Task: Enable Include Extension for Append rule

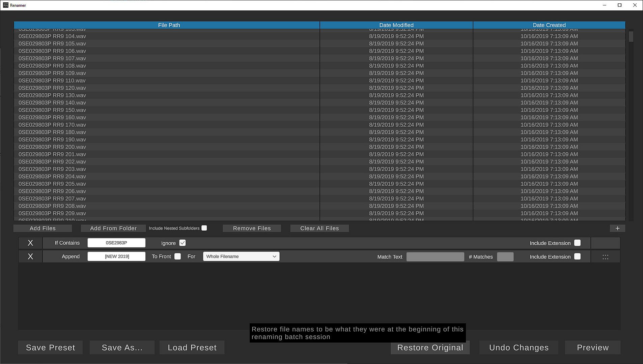Action: (577, 256)
